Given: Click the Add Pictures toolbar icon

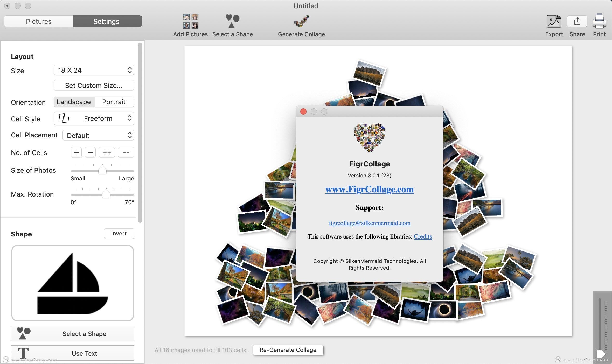Looking at the screenshot, I should click(191, 21).
